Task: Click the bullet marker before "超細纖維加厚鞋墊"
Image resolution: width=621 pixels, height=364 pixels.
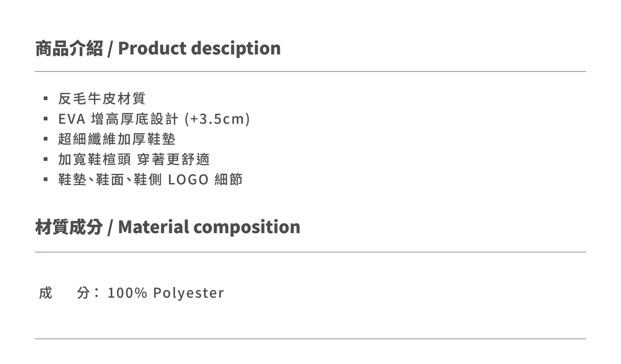Action: pos(46,139)
